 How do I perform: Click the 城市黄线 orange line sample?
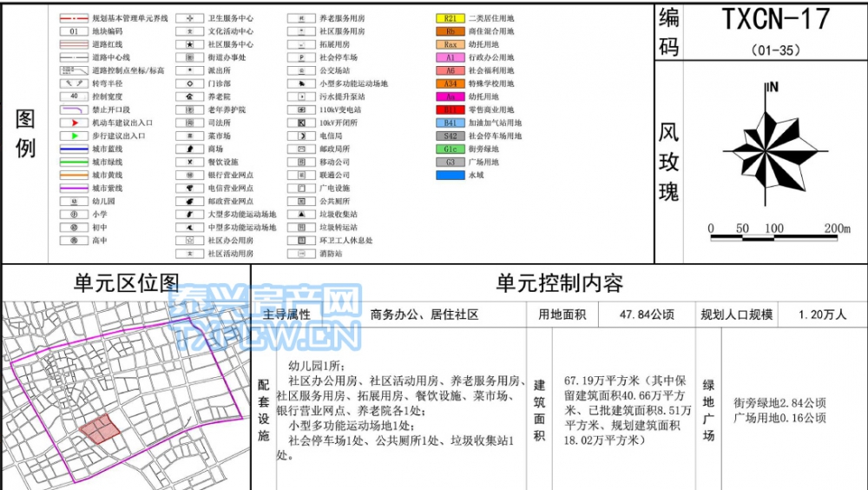(x=74, y=175)
